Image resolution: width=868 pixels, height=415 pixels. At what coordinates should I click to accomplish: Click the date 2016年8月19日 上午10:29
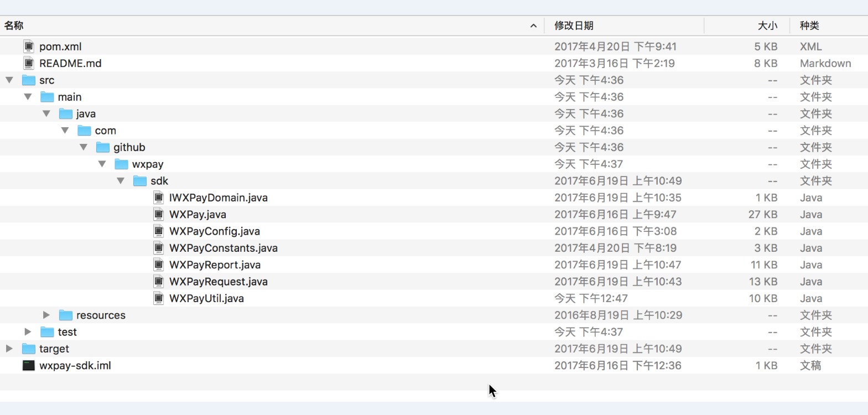pos(618,315)
